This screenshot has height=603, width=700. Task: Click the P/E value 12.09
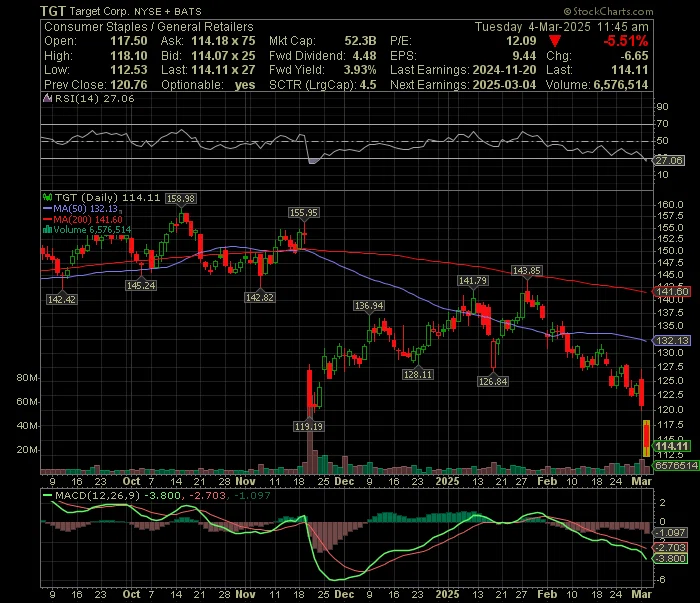pos(521,41)
